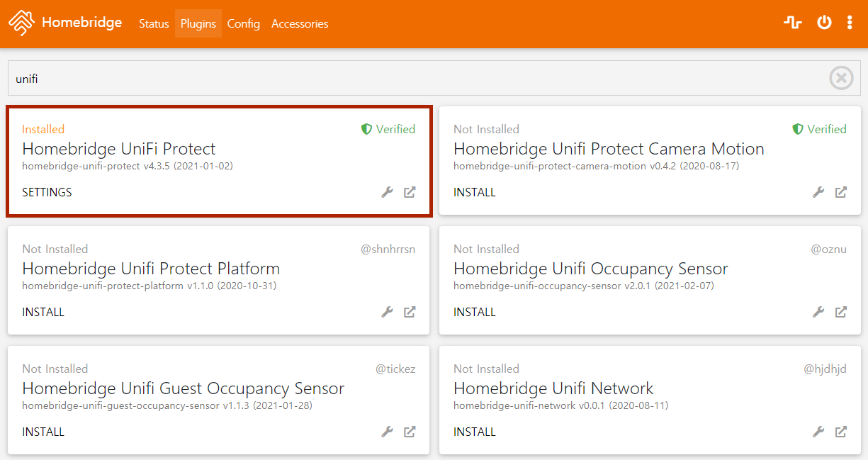The image size is (868, 460).
Task: Open external link for Unifi Protect Platform
Action: [410, 312]
